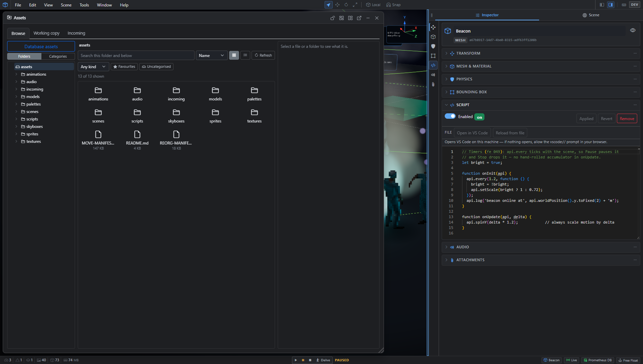Activate the scale gizmo tool
The height and width of the screenshot is (364, 643).
[355, 5]
